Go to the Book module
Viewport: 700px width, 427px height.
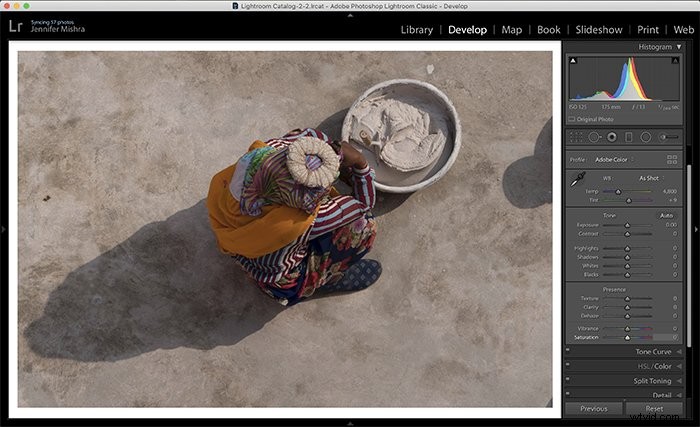pos(549,30)
